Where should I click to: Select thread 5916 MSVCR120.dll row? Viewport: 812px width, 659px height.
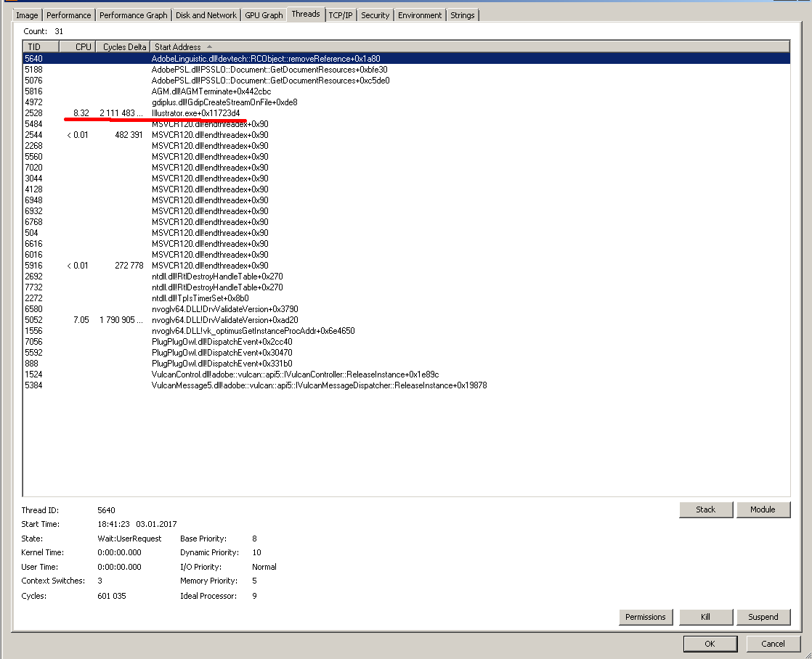point(407,265)
